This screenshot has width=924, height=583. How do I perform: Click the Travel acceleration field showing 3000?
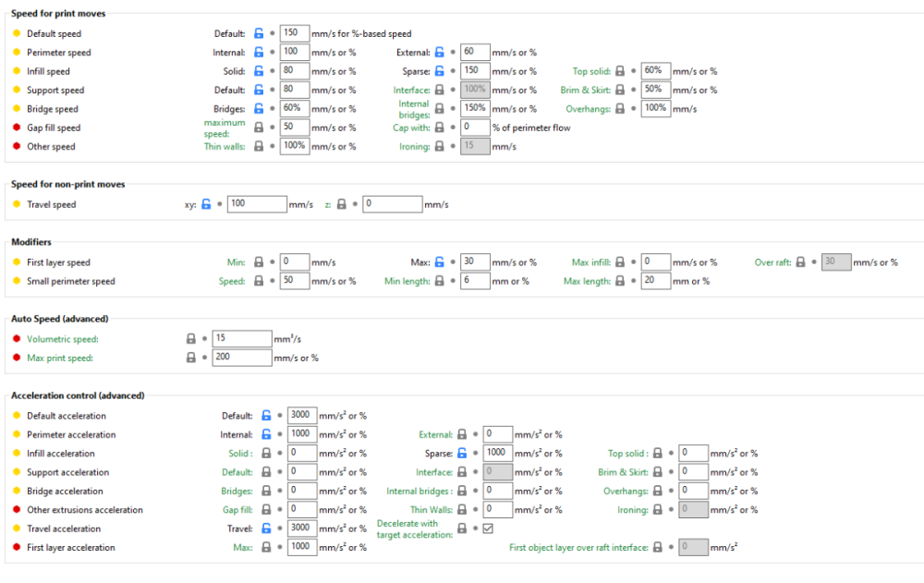(302, 528)
